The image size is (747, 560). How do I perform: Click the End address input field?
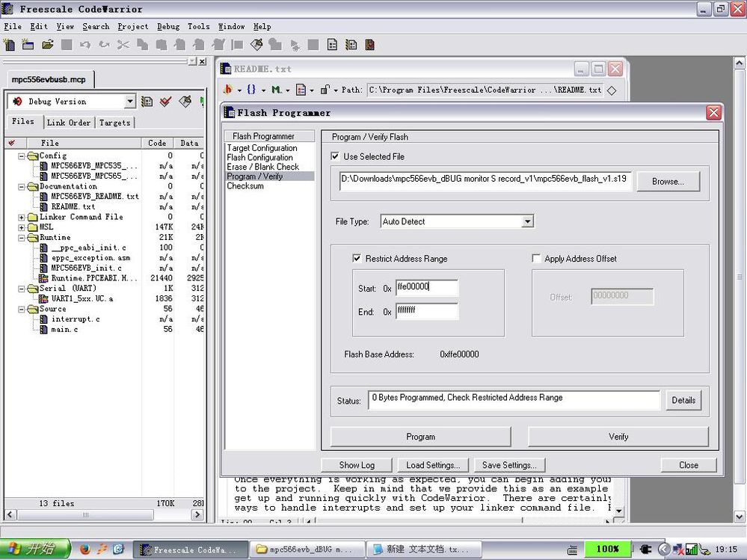[427, 310]
